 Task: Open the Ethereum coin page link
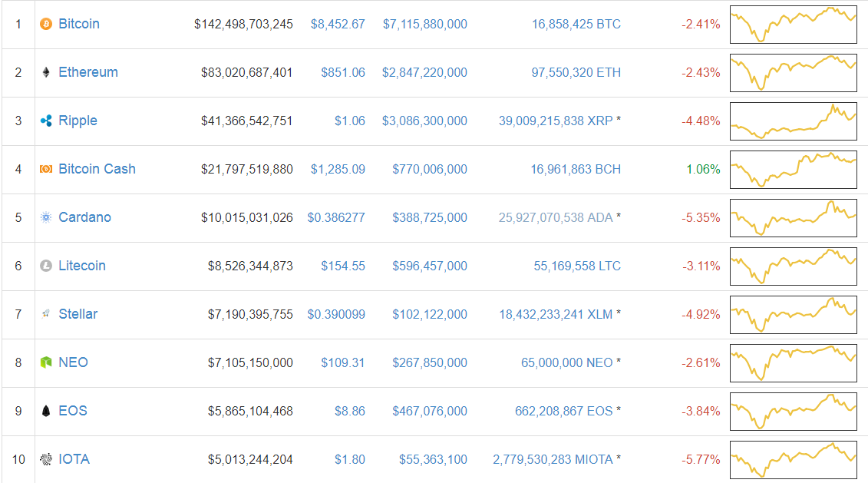[88, 72]
